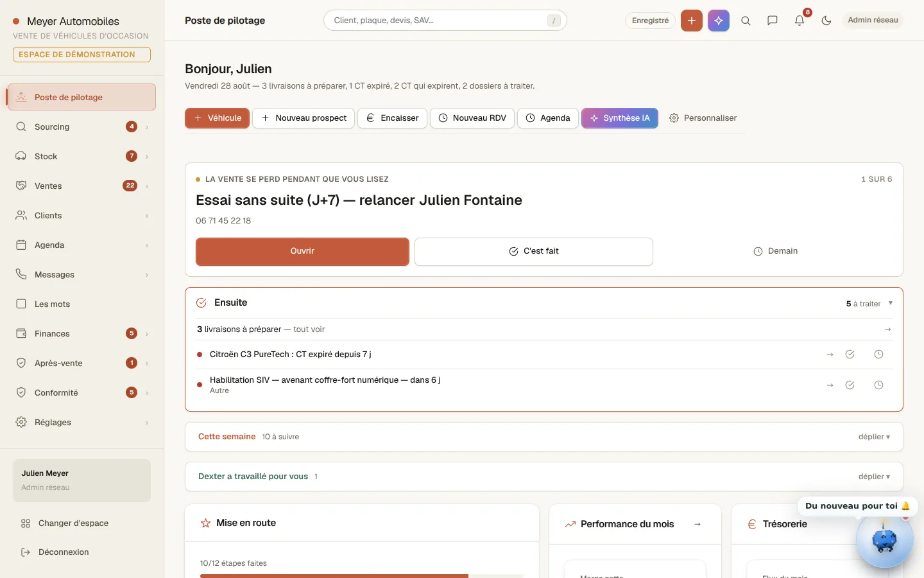
Task: Collapse the Ensuite à traiter dropdown
Action: (891, 303)
